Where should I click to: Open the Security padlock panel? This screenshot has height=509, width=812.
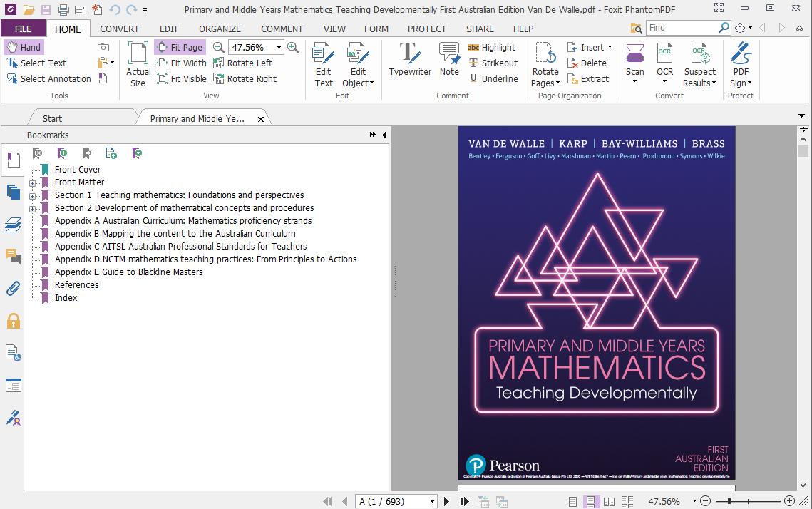pos(14,321)
